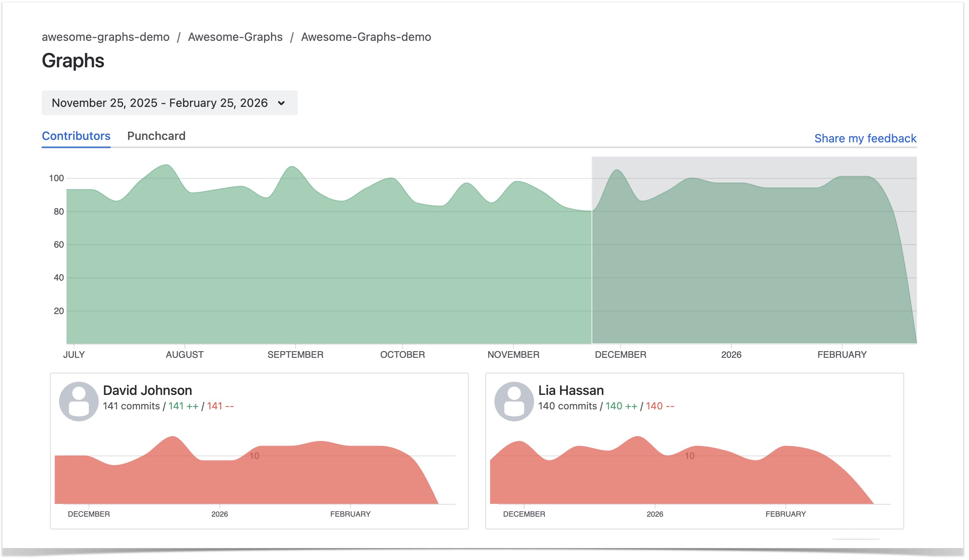
Task: Switch to the Punchcard tab
Action: [156, 136]
